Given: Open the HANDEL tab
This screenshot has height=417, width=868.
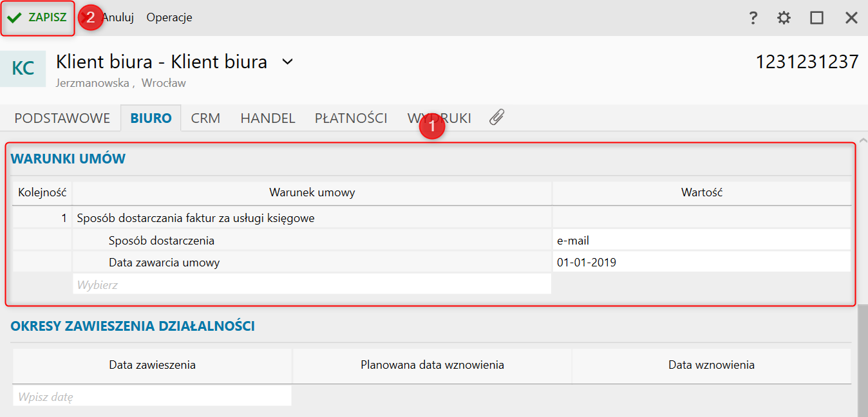Looking at the screenshot, I should pyautogui.click(x=267, y=118).
